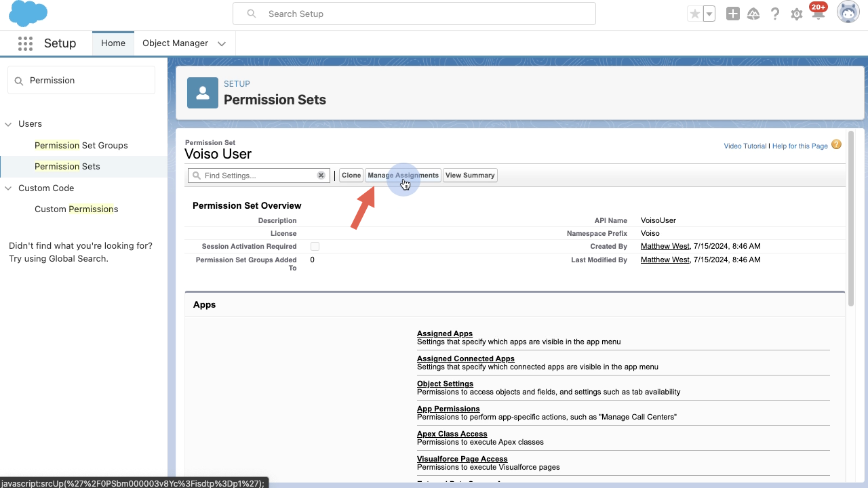Image resolution: width=868 pixels, height=488 pixels.
Task: Open Permission Set Groups in the sidebar
Action: (x=81, y=145)
